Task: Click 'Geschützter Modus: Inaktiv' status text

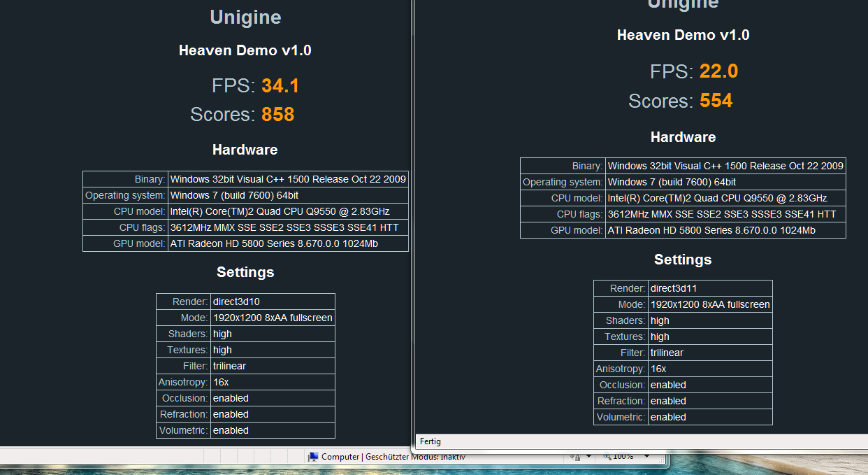Action: [415, 457]
